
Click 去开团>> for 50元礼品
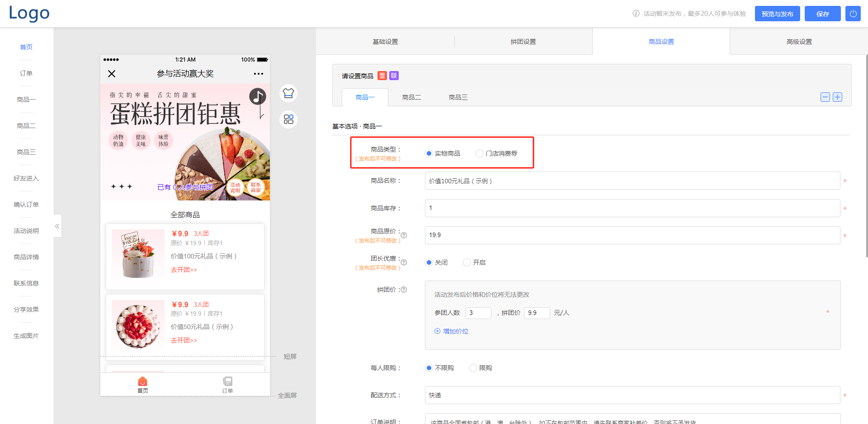click(184, 340)
